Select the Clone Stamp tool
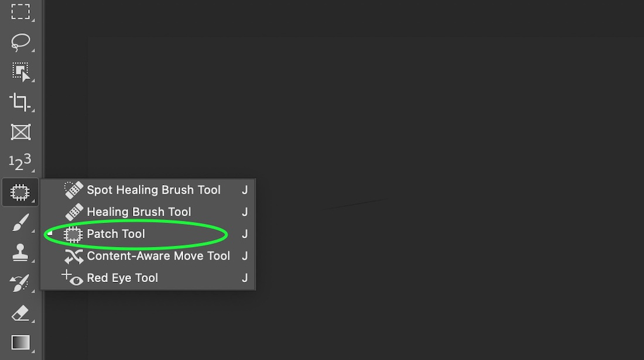 pyautogui.click(x=20, y=252)
